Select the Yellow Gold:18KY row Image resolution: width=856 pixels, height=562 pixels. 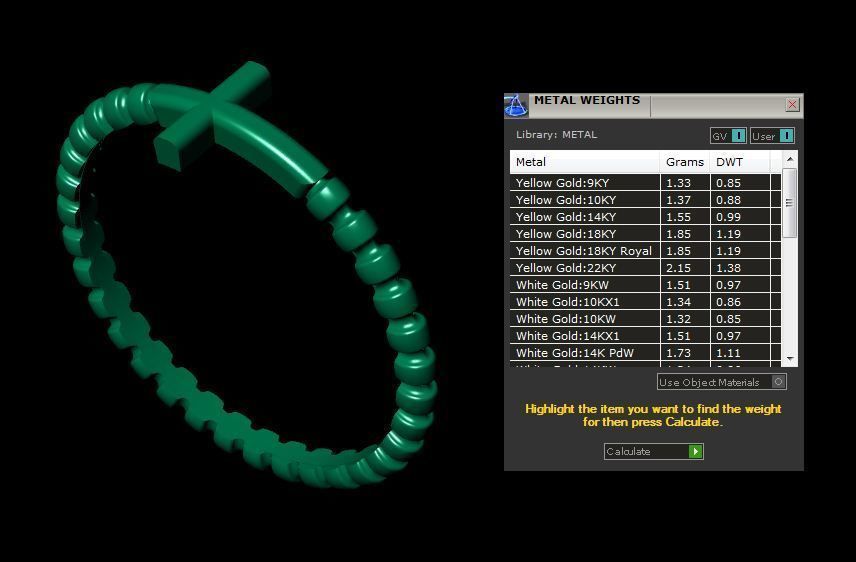coord(646,234)
